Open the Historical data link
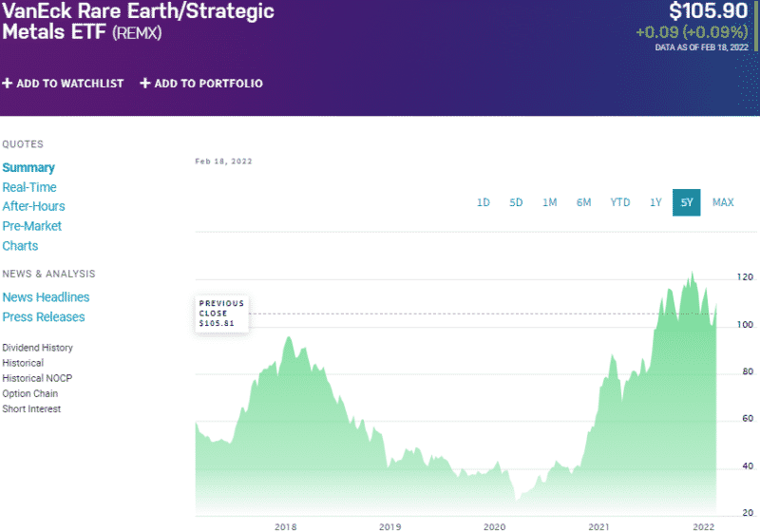This screenshot has width=760, height=532. (x=23, y=363)
